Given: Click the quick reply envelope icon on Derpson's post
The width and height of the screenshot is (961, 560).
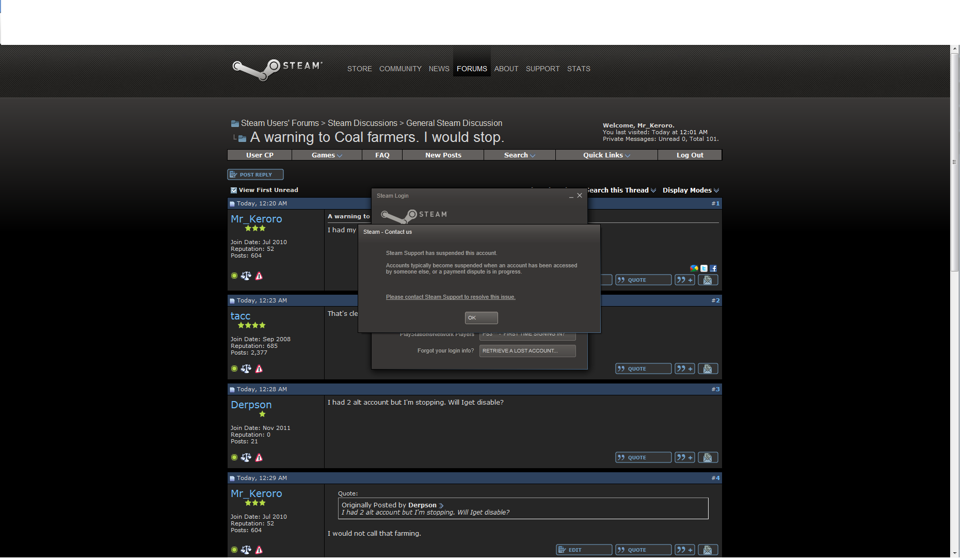Looking at the screenshot, I should (x=708, y=458).
